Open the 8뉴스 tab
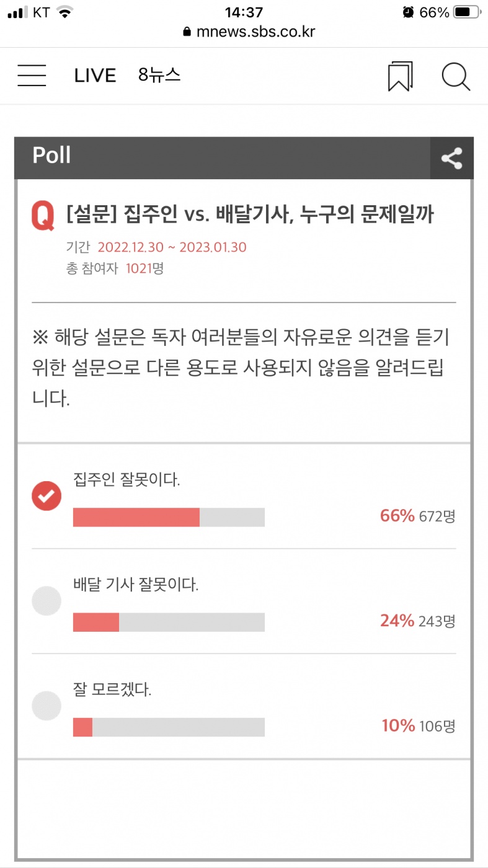Image resolution: width=488 pixels, height=868 pixels. (159, 75)
